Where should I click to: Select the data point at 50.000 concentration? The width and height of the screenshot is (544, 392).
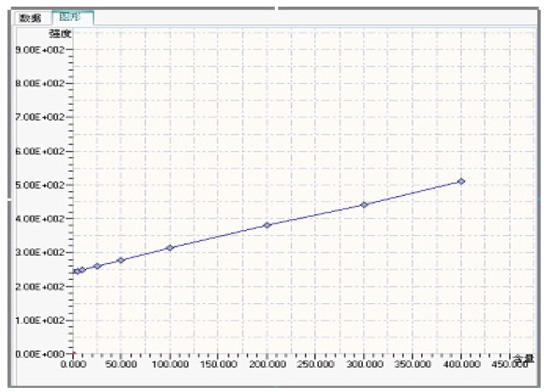[x=121, y=260]
